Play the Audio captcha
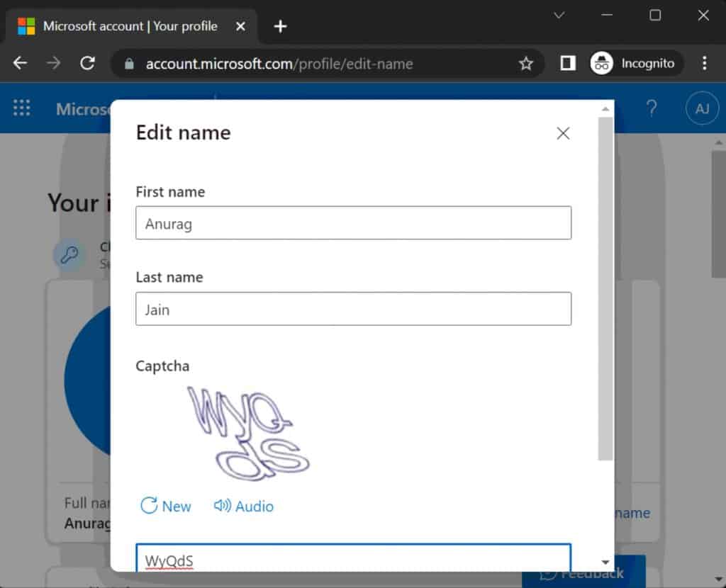Image resolution: width=726 pixels, height=588 pixels. [244, 506]
